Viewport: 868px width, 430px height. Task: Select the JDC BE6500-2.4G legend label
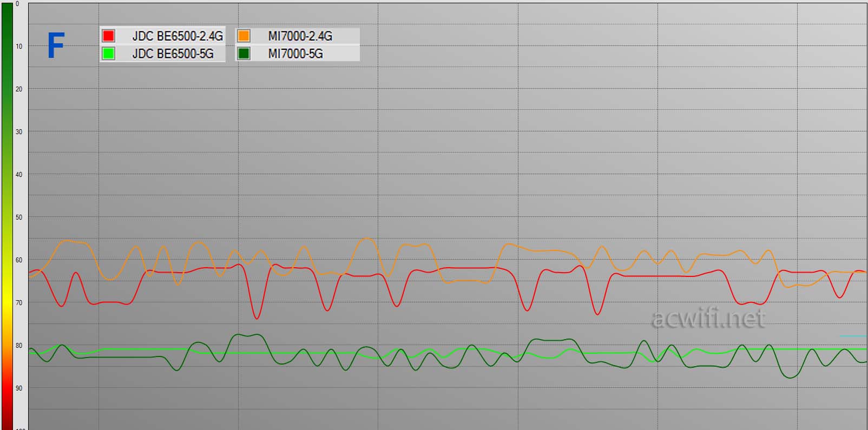(177, 36)
